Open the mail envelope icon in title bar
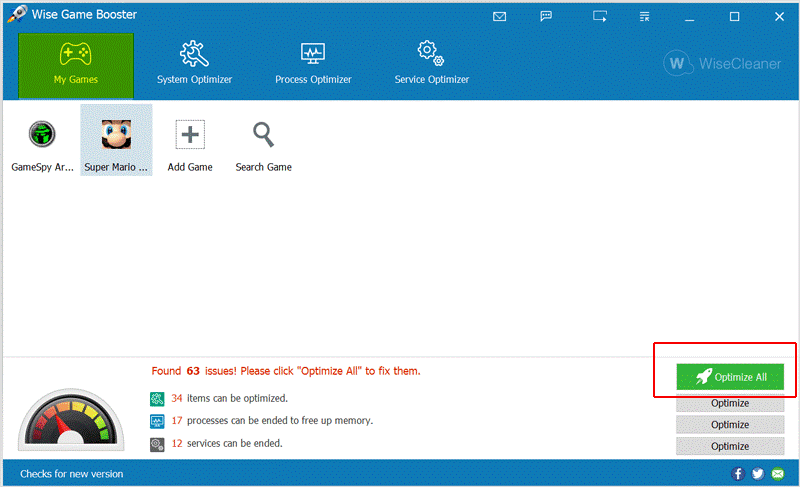 click(x=499, y=17)
